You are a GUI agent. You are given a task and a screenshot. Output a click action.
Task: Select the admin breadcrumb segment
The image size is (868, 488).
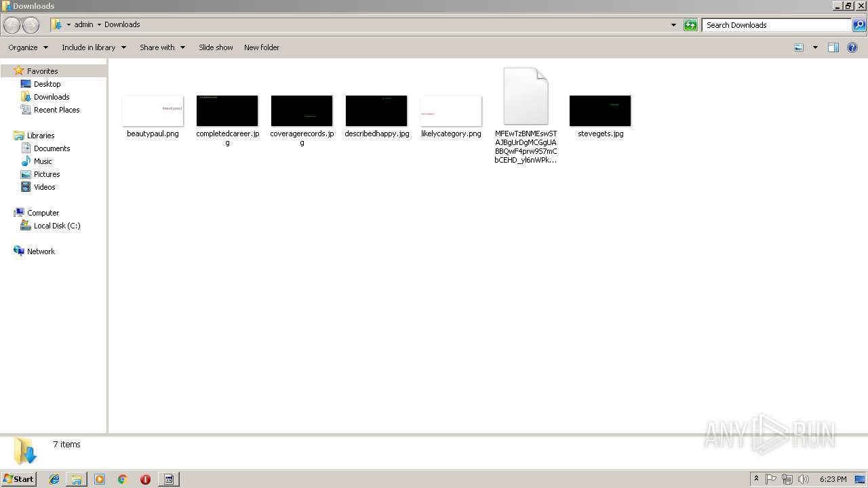pyautogui.click(x=83, y=25)
